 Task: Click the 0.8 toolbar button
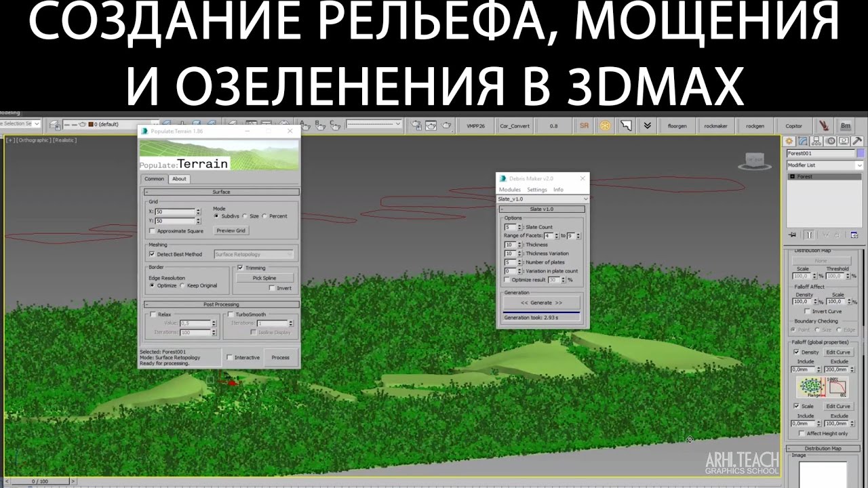(553, 125)
